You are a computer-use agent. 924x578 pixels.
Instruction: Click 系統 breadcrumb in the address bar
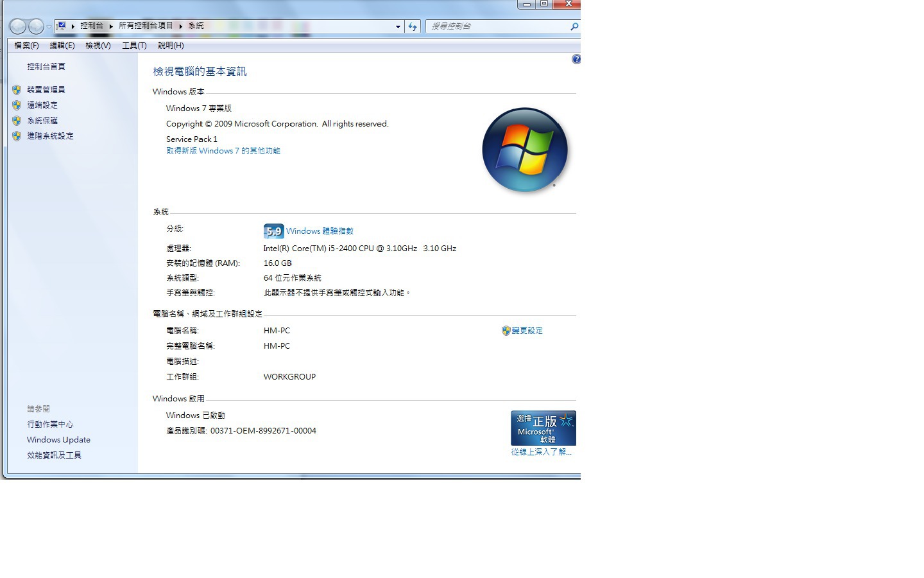coord(196,26)
